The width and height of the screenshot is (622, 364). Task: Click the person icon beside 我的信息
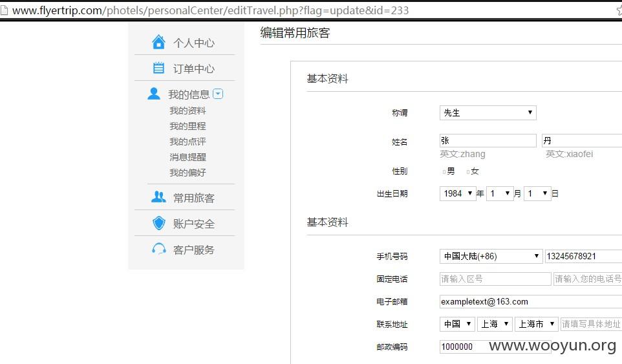154,94
